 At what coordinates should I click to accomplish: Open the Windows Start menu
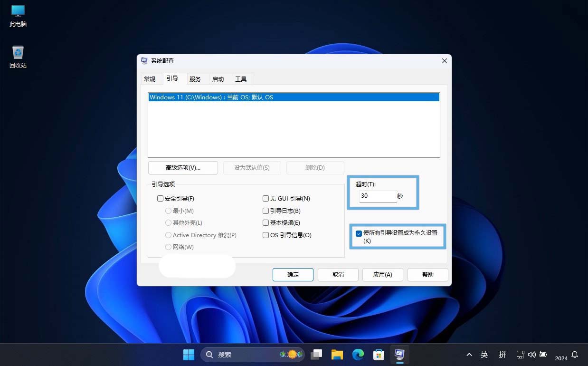189,355
